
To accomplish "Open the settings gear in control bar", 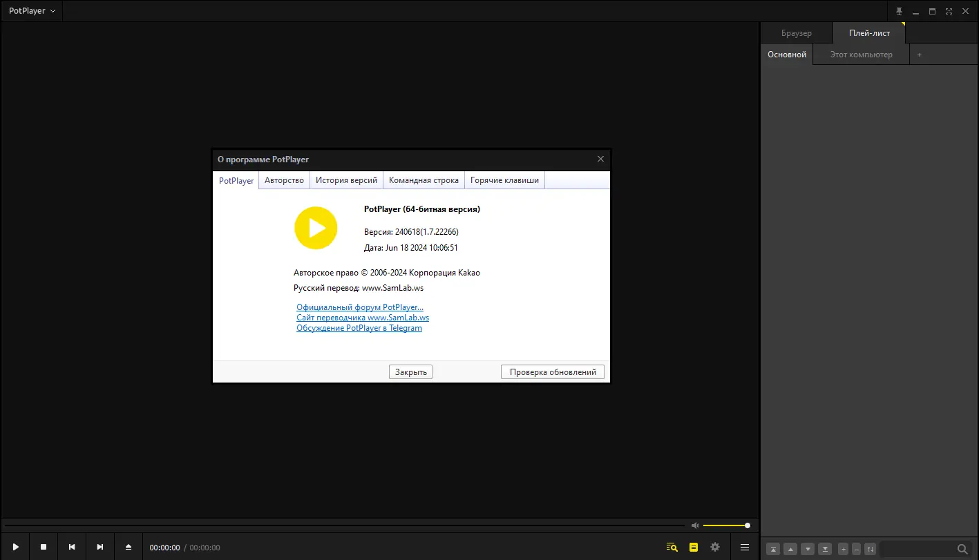I will tap(715, 547).
